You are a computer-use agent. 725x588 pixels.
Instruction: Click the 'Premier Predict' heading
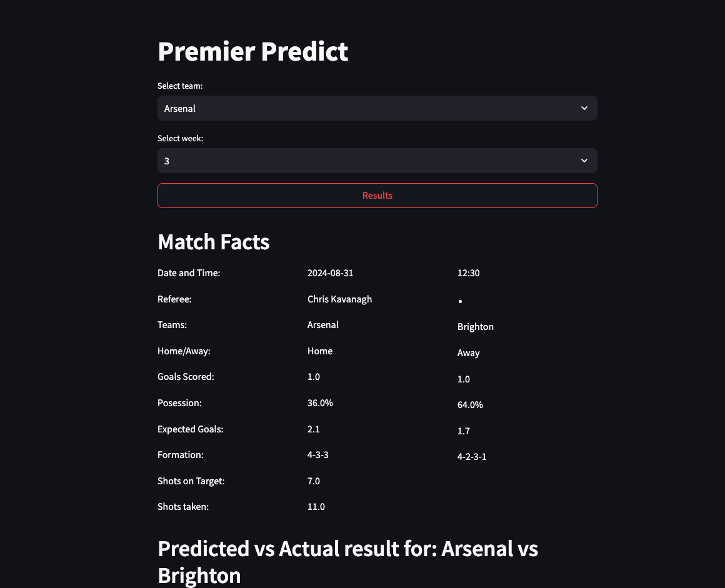(253, 51)
